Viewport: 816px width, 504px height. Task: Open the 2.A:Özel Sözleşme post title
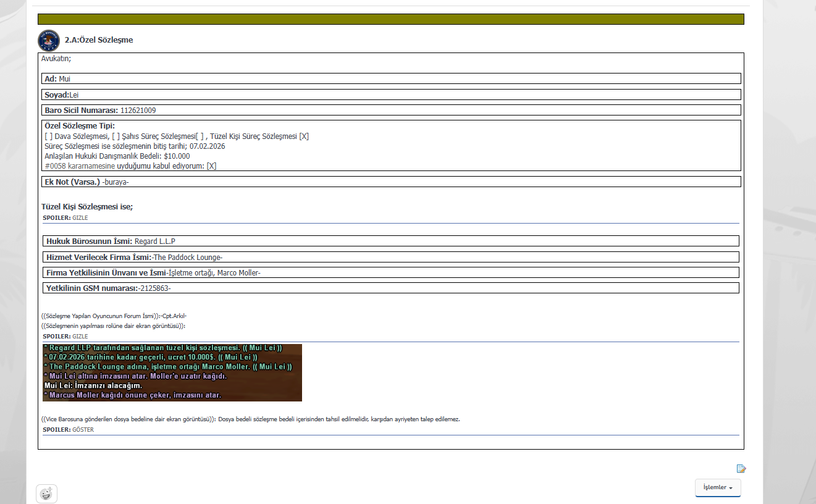tap(99, 40)
